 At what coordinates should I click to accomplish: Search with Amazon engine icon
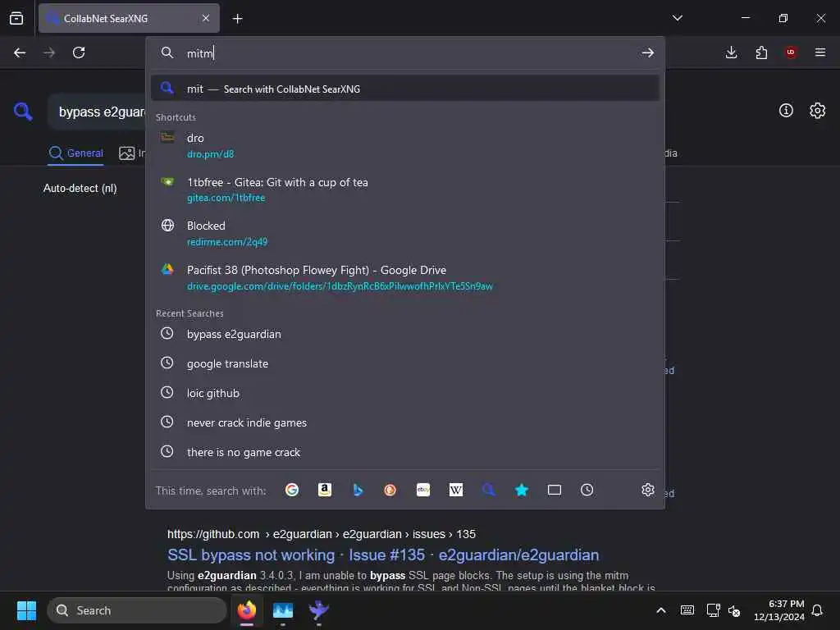pos(325,490)
